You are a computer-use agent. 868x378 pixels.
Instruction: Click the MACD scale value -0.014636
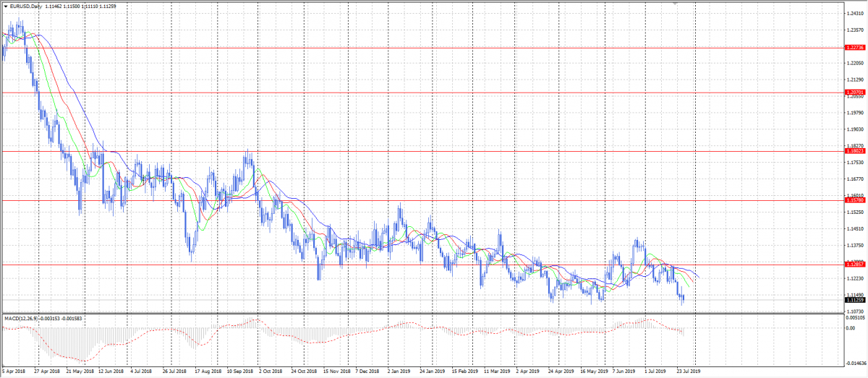[856, 364]
